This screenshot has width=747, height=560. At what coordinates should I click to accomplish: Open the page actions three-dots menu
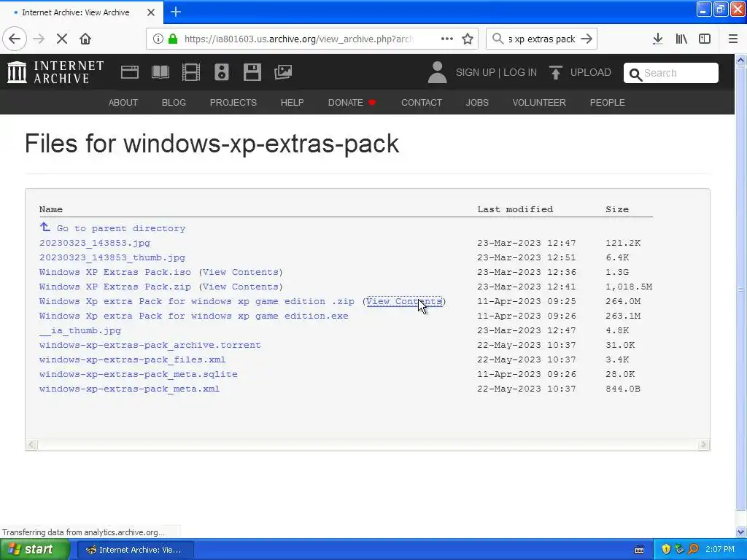tap(447, 39)
